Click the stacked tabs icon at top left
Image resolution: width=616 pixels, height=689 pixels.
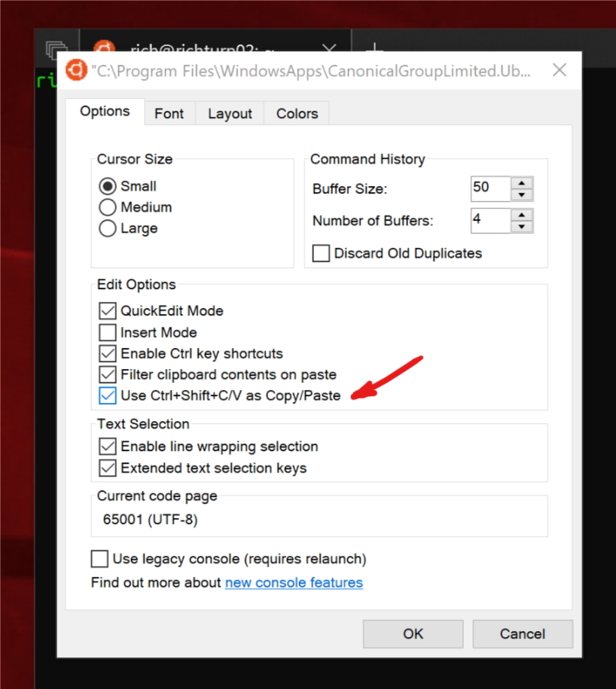57,45
